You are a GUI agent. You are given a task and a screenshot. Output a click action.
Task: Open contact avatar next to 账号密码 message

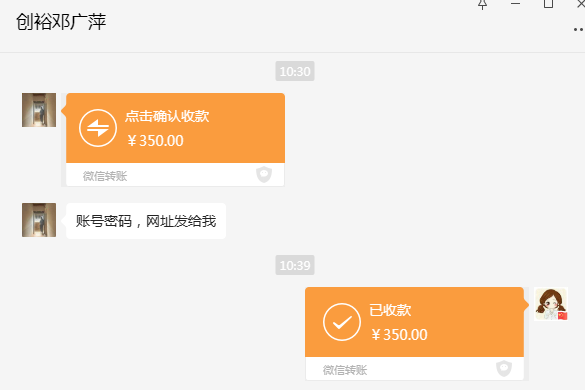[39, 220]
